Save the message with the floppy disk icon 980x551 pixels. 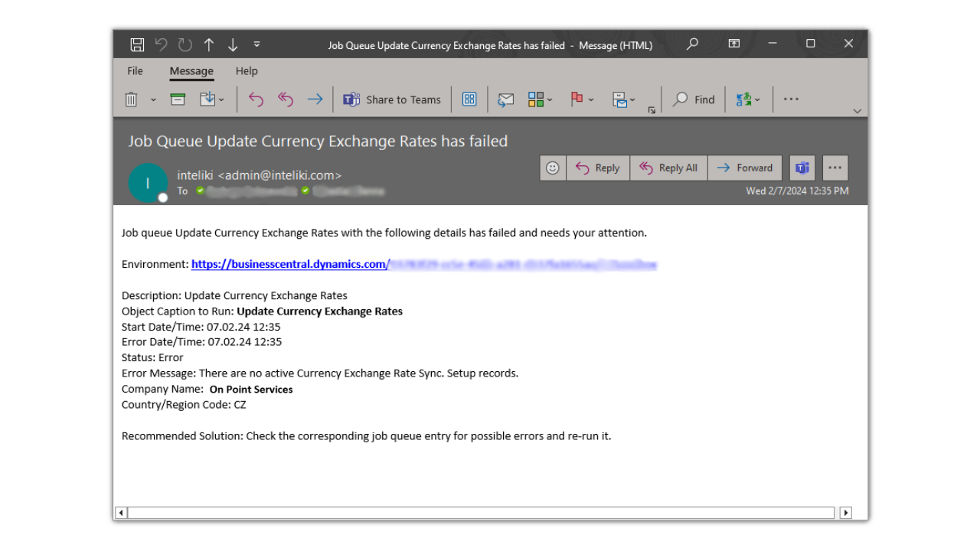[x=137, y=44]
